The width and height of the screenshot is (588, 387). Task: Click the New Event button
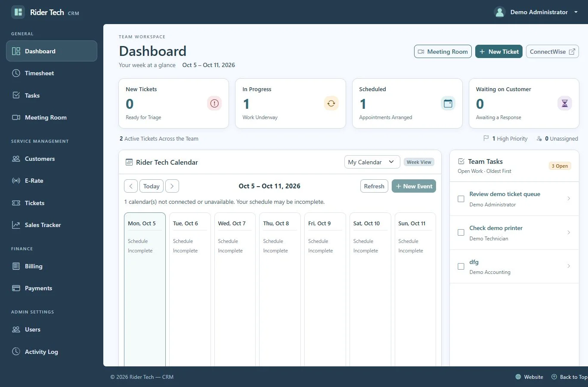pyautogui.click(x=414, y=186)
